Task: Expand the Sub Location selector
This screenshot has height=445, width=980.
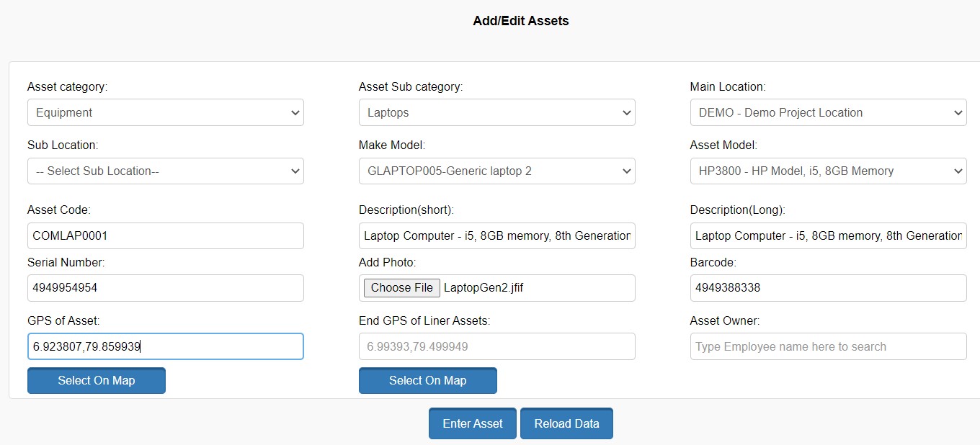Action: coord(165,171)
